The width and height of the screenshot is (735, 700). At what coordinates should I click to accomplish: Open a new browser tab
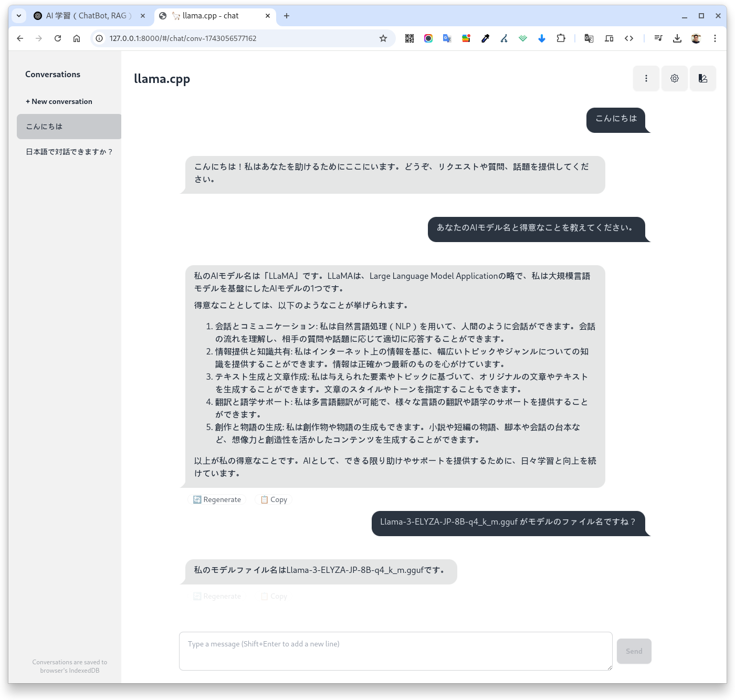pyautogui.click(x=287, y=16)
